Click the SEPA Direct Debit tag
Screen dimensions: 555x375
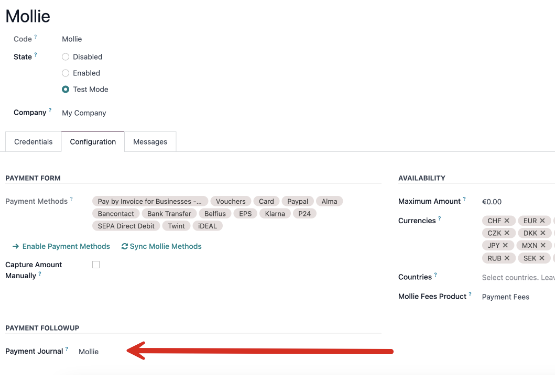[126, 226]
